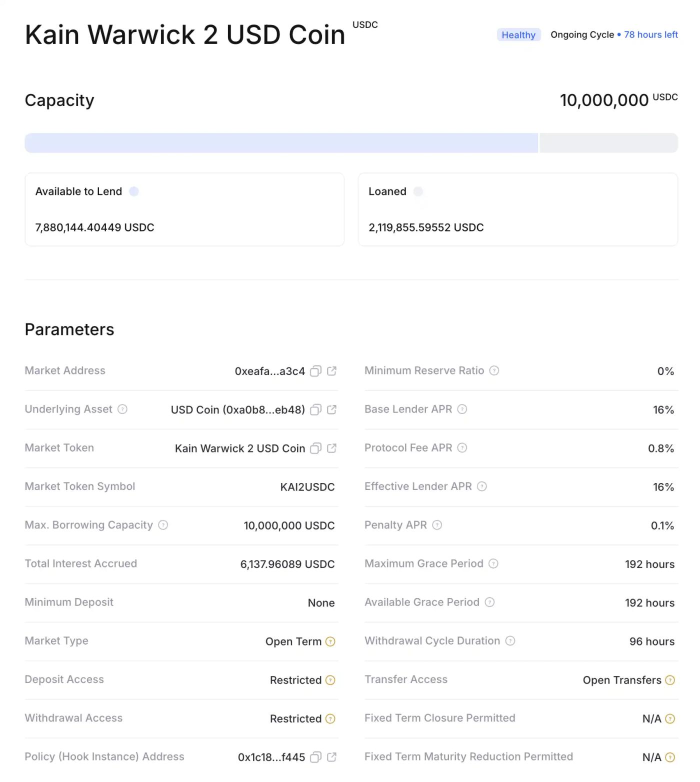Open Underlying Asset external link icon
The height and width of the screenshot is (782, 700).
coord(331,409)
